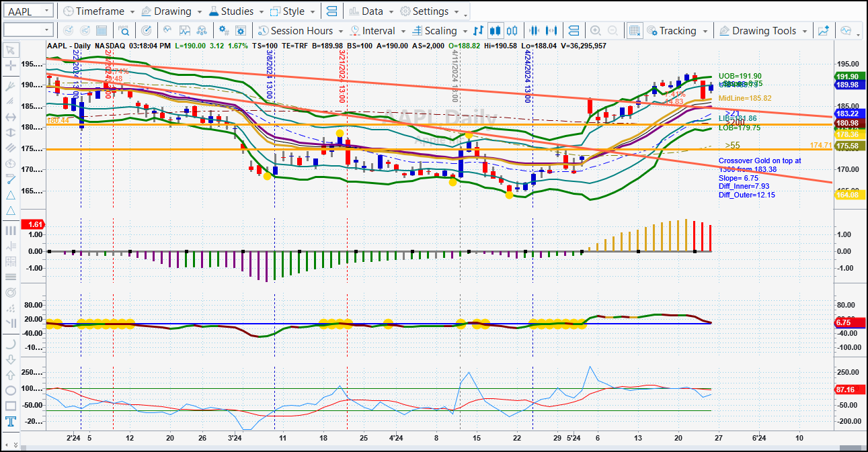The image size is (868, 452).
Task: Open the Timeframe menu
Action: 100,11
